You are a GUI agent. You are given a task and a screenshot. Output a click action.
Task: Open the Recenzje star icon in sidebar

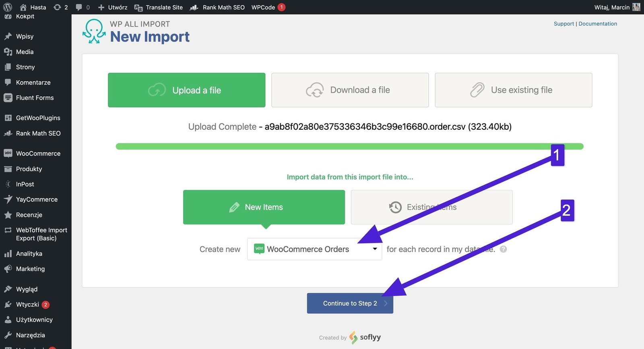[8, 215]
